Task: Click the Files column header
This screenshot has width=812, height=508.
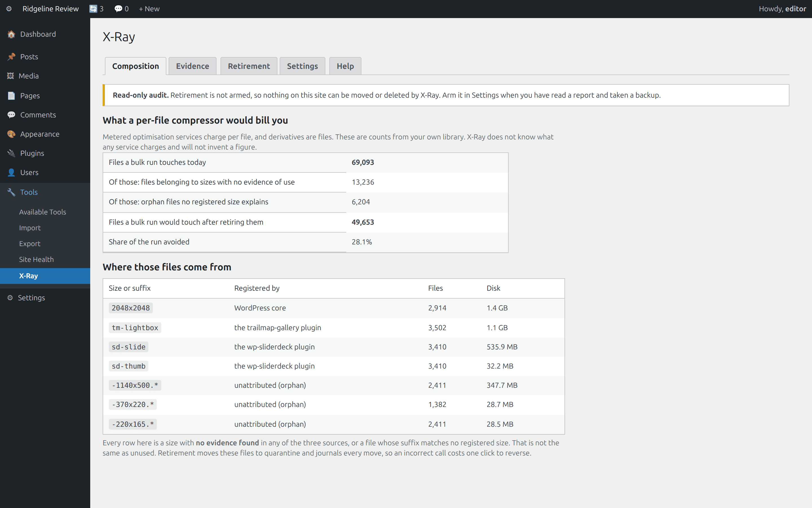Action: [436, 288]
